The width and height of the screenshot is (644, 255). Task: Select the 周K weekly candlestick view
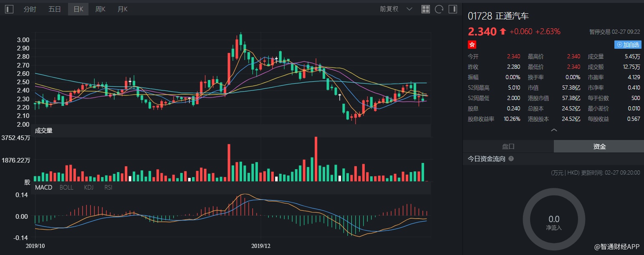pos(100,9)
